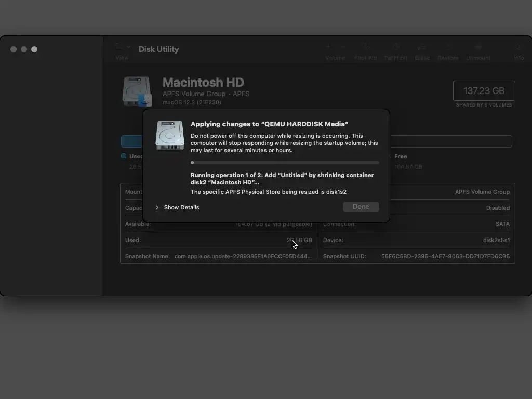Click the Disabled value in info table
This screenshot has width=532, height=399.
[x=498, y=208]
